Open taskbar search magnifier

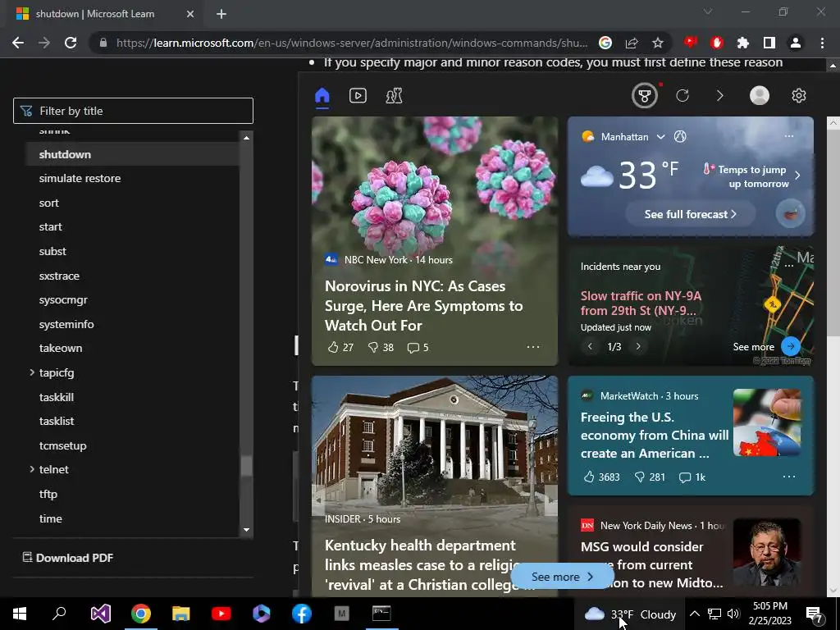pos(59,614)
